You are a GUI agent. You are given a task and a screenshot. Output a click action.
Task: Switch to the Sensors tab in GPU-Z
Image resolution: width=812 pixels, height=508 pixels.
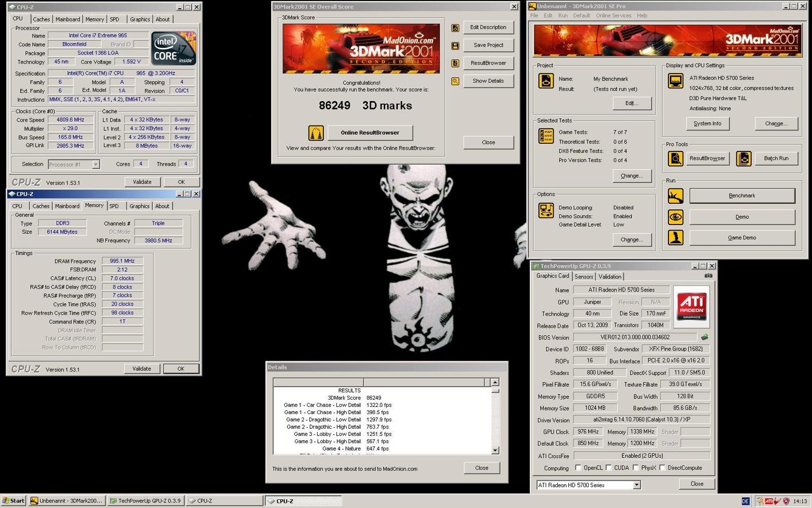[584, 277]
